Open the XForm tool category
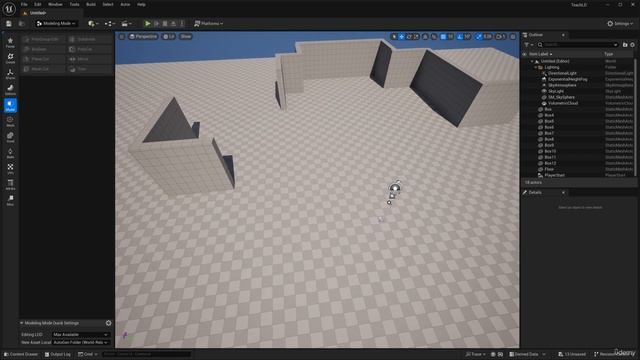This screenshot has width=640, height=360. pyautogui.click(x=10, y=74)
